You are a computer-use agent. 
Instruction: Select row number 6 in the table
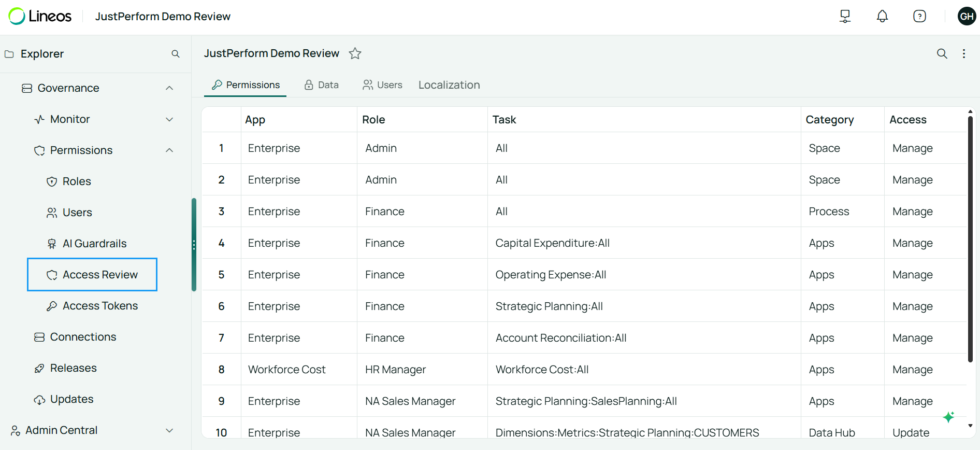click(221, 306)
